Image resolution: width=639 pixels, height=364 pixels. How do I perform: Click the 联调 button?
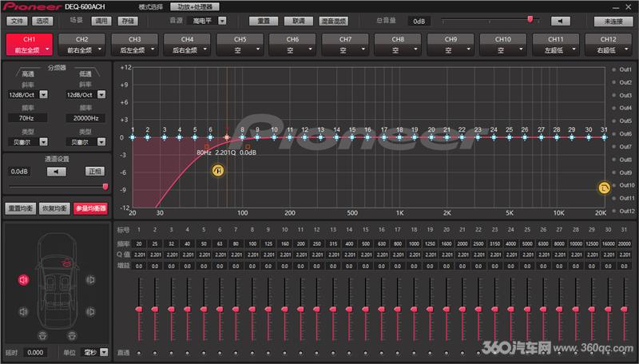299,22
